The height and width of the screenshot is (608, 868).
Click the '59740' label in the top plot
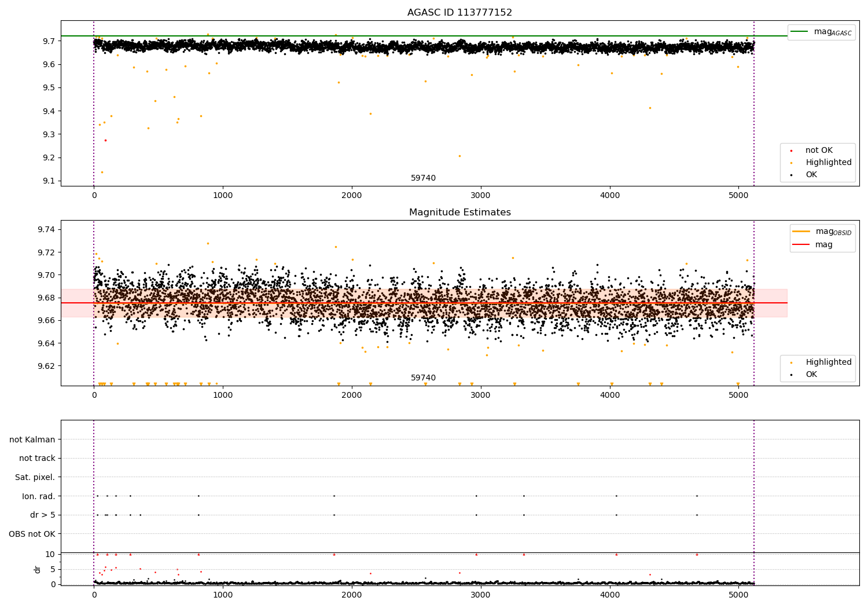(423, 178)
